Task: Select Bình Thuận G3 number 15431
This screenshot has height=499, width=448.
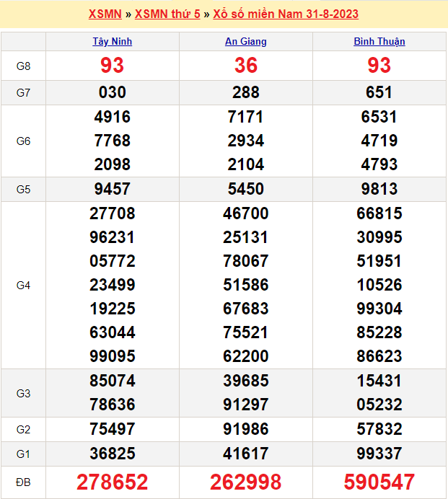Action: 379,381
